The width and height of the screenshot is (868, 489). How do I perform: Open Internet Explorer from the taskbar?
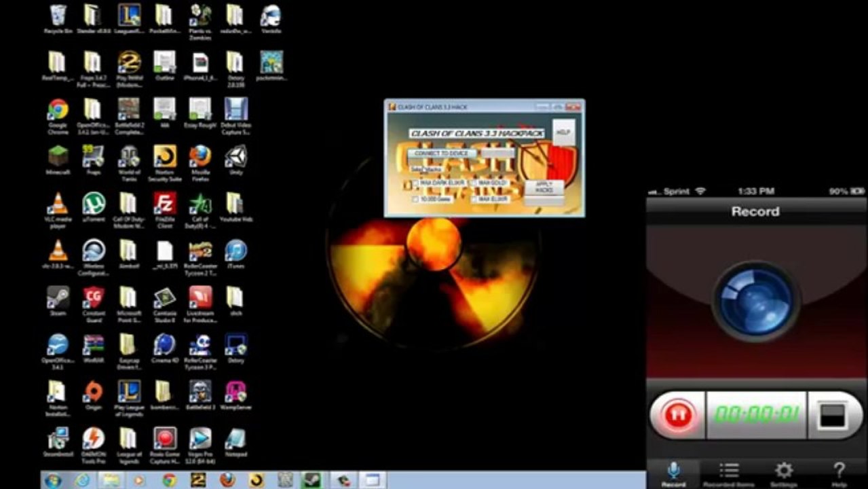point(82,481)
